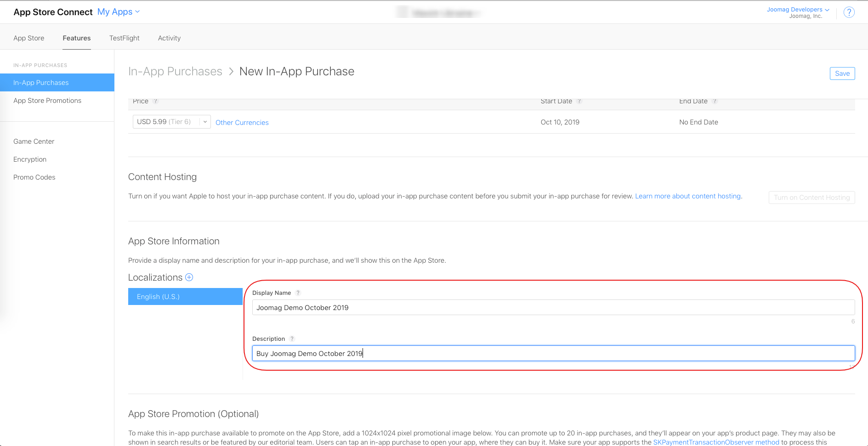Click Learn more about content hosting

point(687,196)
